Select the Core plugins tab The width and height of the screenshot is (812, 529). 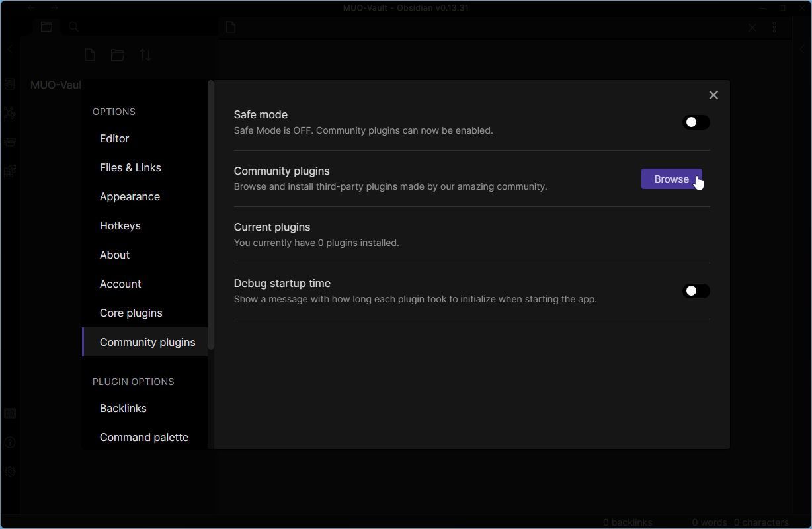tap(131, 313)
